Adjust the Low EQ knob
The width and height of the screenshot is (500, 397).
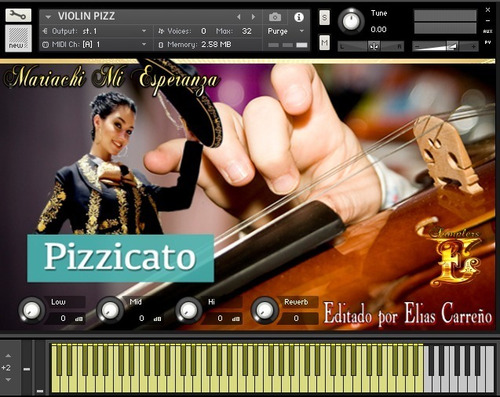[31, 310]
